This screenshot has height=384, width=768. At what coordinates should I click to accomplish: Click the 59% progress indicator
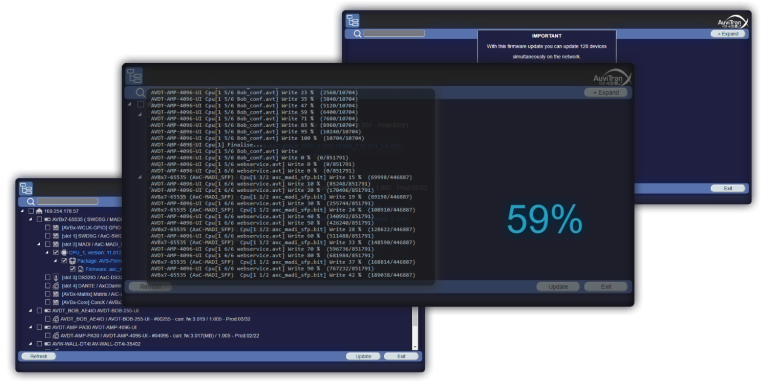[x=544, y=219]
